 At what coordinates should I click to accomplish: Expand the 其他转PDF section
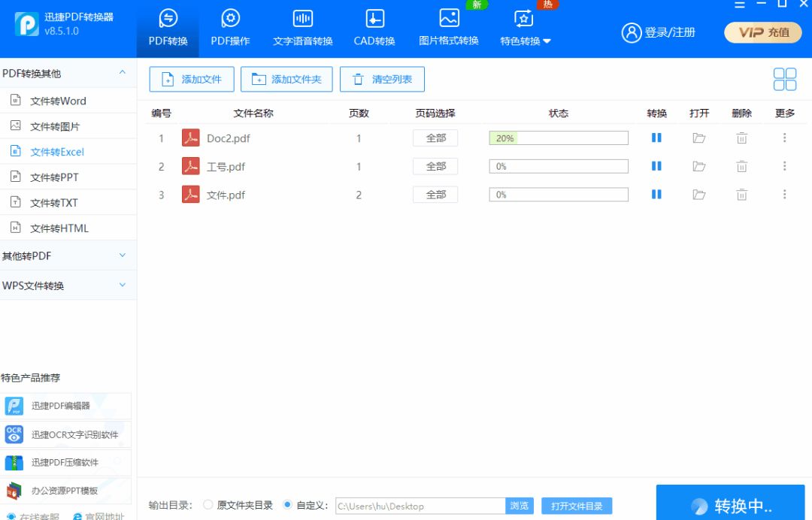[x=68, y=255]
